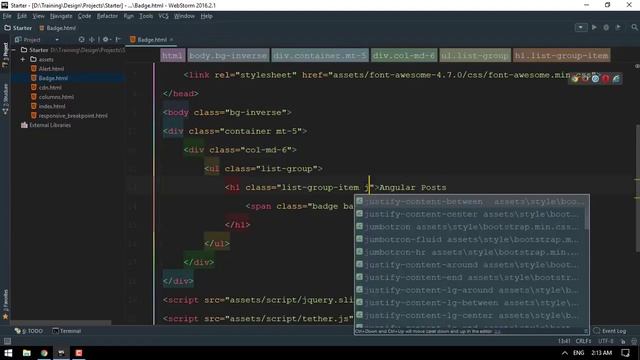Click the Run button in the toolbar
Image resolution: width=640 pixels, height=360 pixels.
[x=594, y=27]
